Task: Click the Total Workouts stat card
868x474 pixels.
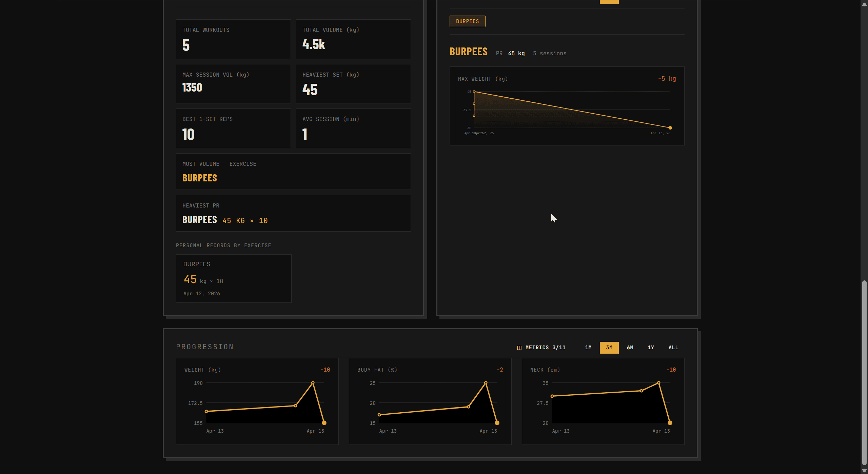Action: click(x=233, y=39)
